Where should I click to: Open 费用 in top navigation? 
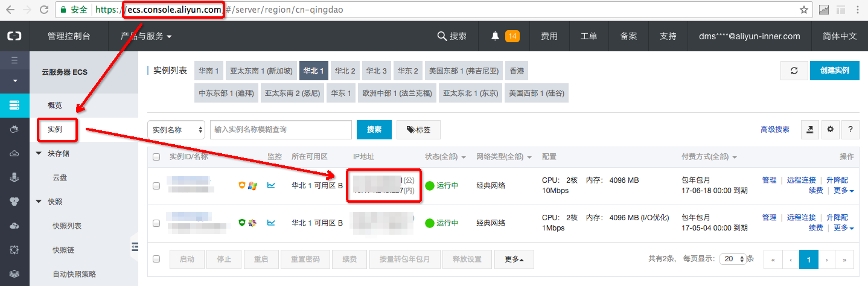pos(549,36)
